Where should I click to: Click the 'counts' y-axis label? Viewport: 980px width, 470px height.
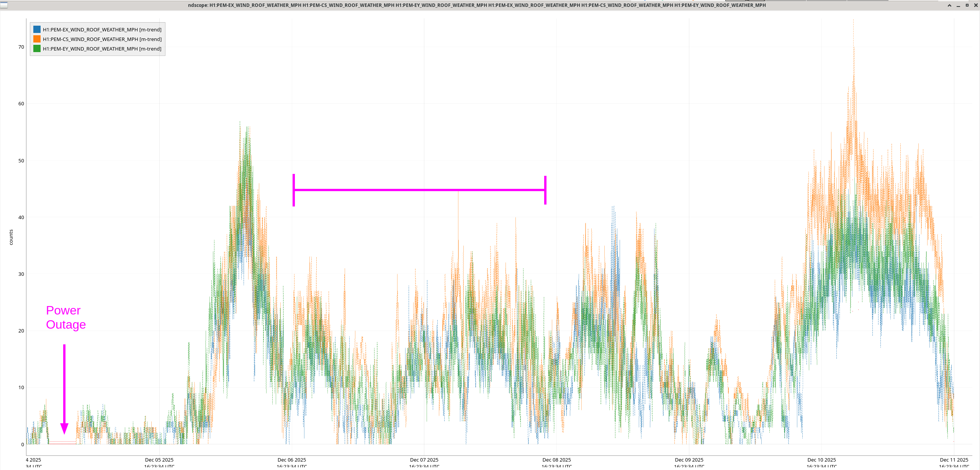tap(11, 237)
